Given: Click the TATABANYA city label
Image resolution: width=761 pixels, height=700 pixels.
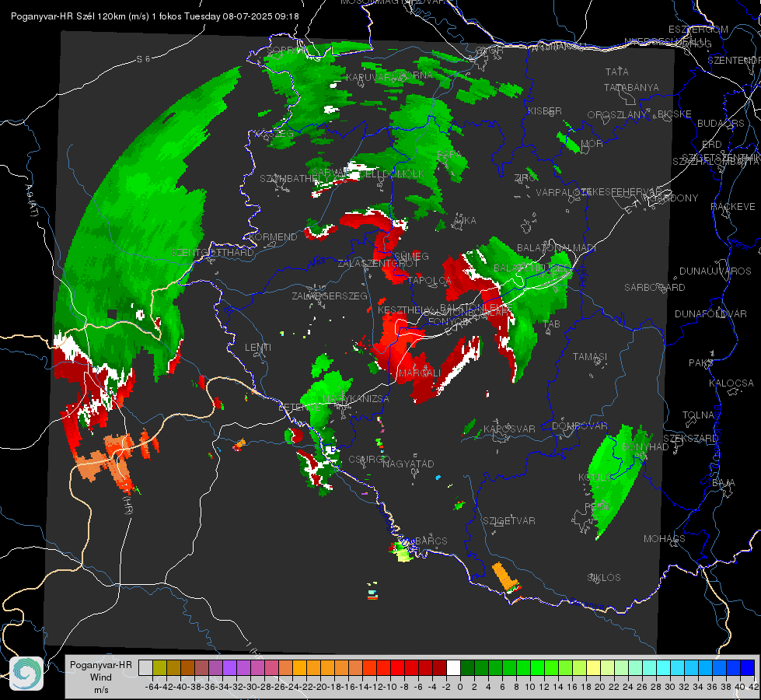Looking at the screenshot, I should click(x=631, y=87).
